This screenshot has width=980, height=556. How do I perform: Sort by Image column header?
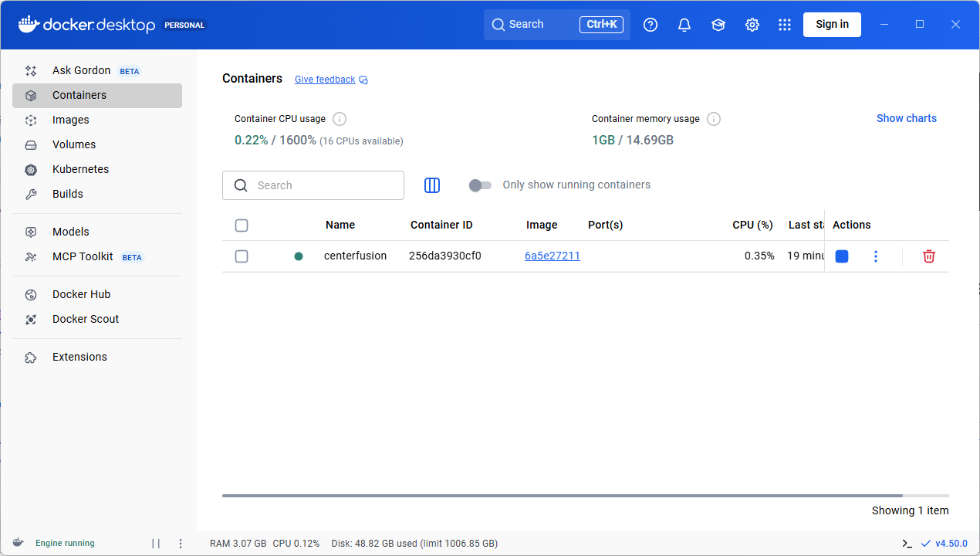pos(542,225)
